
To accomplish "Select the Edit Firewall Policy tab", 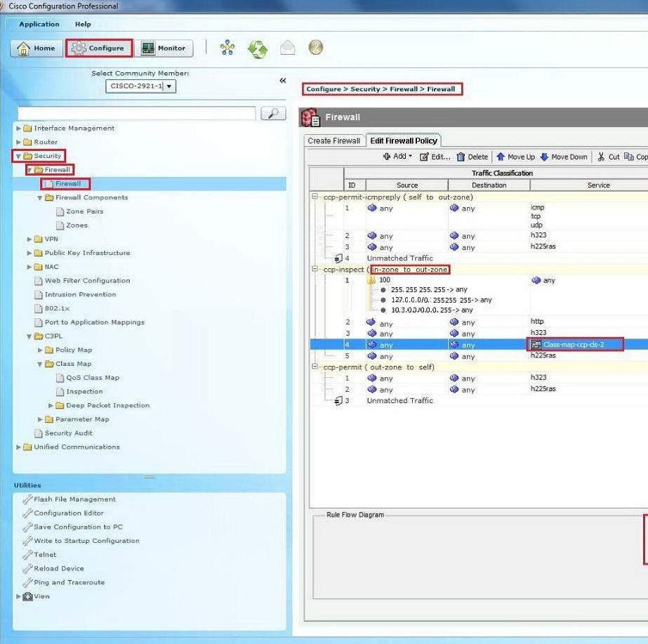I will pyautogui.click(x=404, y=141).
